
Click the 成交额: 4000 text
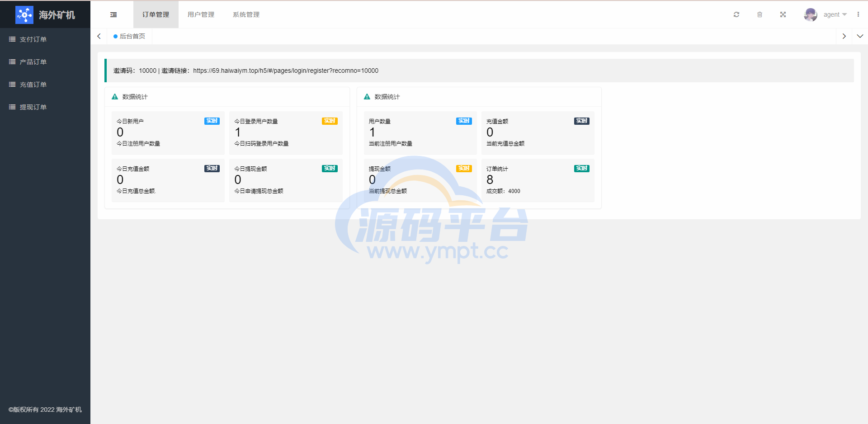[x=503, y=191]
